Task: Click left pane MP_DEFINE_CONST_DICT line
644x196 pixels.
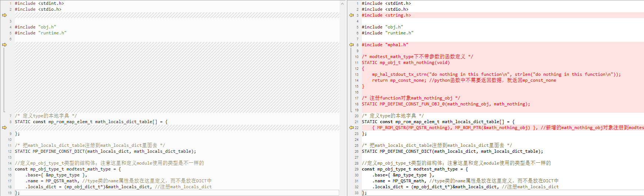Action: point(105,151)
